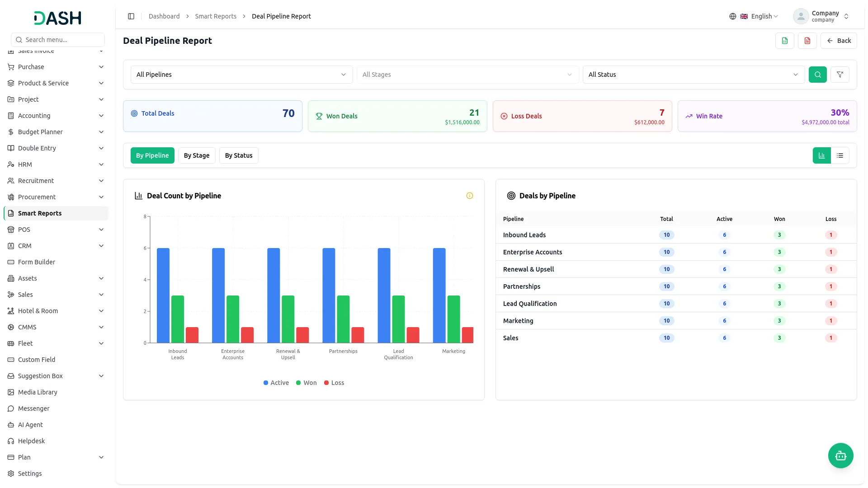Screen dimensions: 868x488
Task: Click the Active badge for Partnerships row
Action: click(x=724, y=286)
